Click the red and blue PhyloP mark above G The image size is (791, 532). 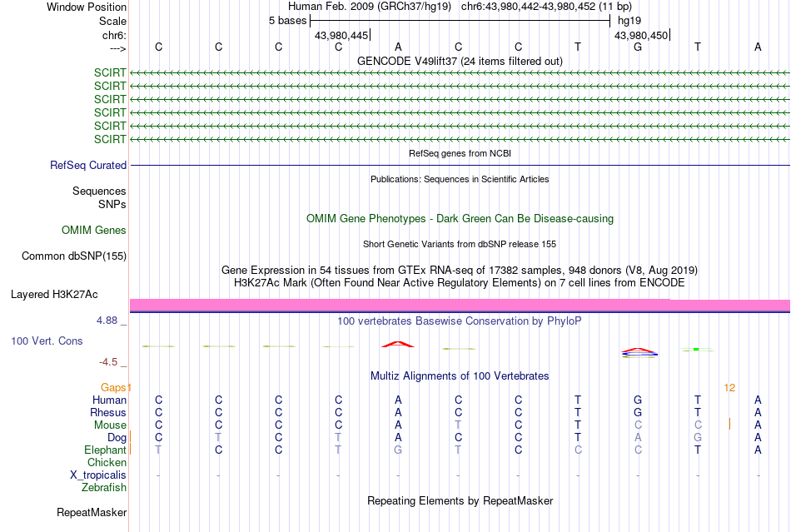coord(639,352)
